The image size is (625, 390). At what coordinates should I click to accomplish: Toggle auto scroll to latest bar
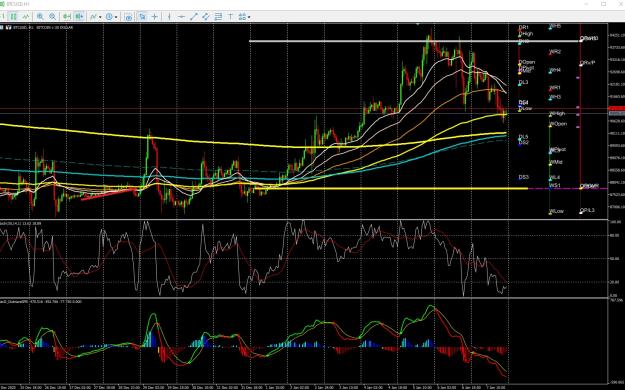(x=67, y=17)
